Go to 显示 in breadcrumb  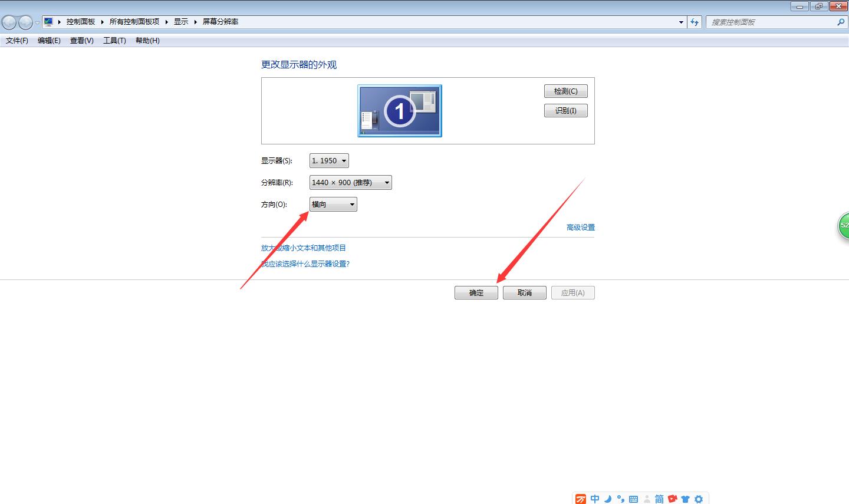pyautogui.click(x=181, y=22)
